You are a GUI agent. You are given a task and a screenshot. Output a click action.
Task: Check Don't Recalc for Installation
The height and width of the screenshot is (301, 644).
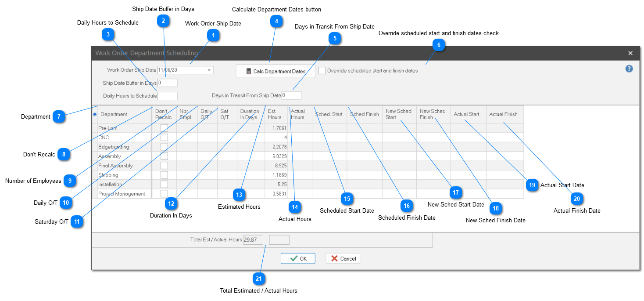[x=164, y=184]
